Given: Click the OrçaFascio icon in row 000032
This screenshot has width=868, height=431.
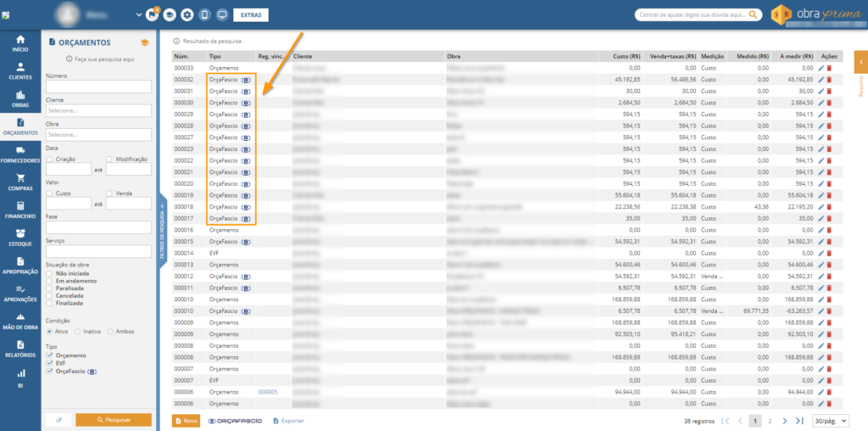Looking at the screenshot, I should [246, 79].
